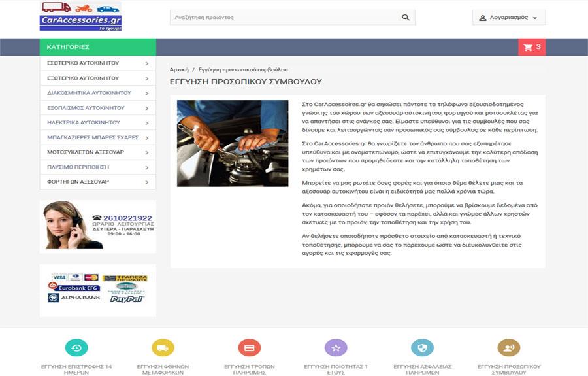Open ΕΓΓΥΗΣΗ ΕΠΙΣΤΡΟΦΗΣ 14 ΗΜΕΡΩΝ link
The height and width of the screenshot is (376, 588).
pyautogui.click(x=76, y=369)
